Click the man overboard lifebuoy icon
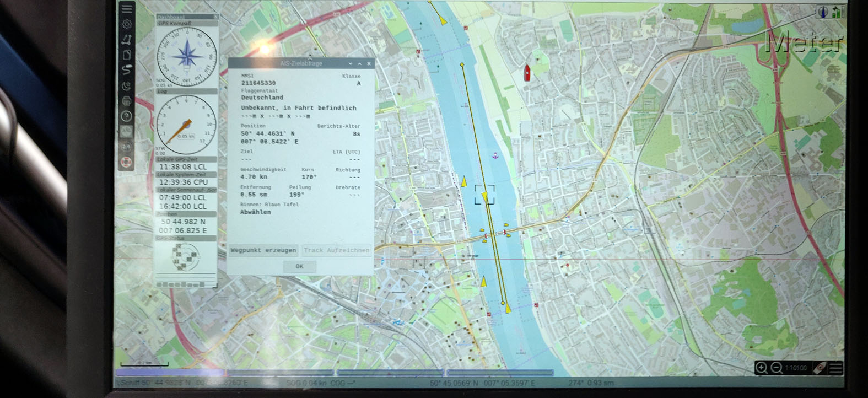868x398 pixels. click(x=127, y=163)
